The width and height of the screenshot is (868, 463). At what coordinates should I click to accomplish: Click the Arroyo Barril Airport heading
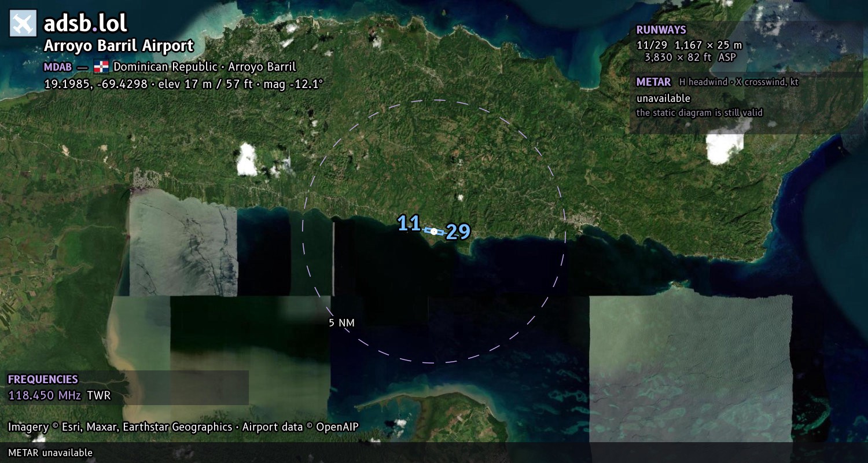coord(119,46)
